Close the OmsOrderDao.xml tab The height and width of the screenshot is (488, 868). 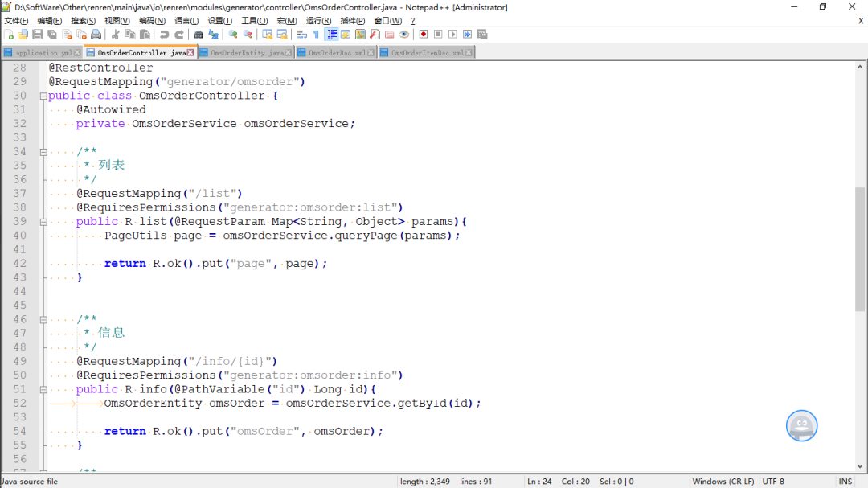tap(371, 53)
